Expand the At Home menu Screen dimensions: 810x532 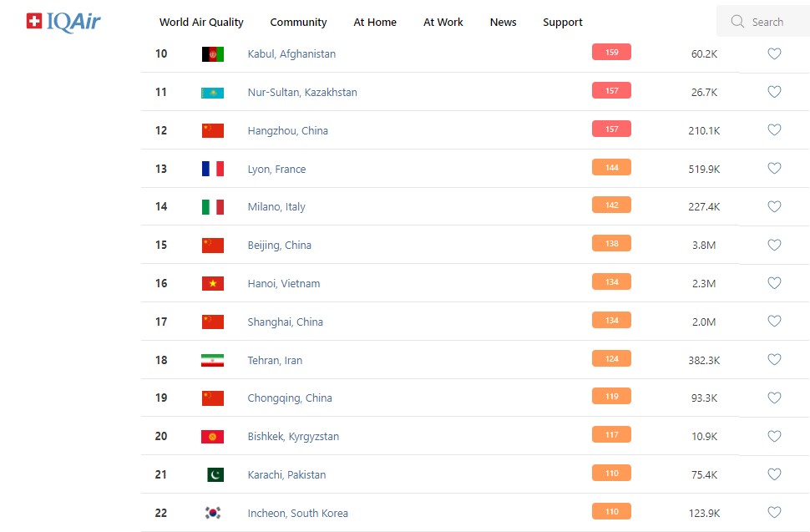coord(375,23)
